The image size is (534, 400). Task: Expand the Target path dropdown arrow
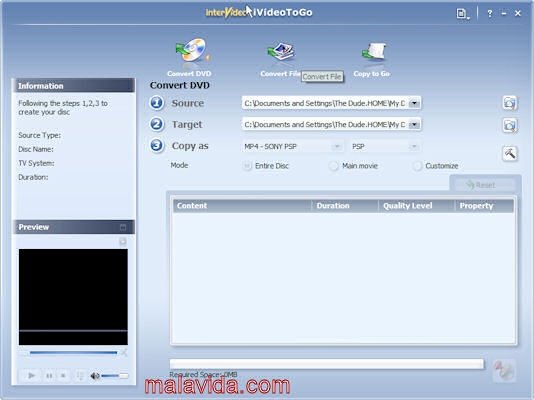(x=414, y=125)
